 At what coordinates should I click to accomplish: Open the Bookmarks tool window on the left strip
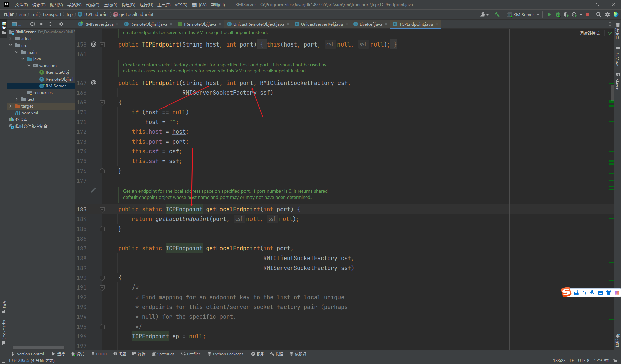pyautogui.click(x=4, y=332)
